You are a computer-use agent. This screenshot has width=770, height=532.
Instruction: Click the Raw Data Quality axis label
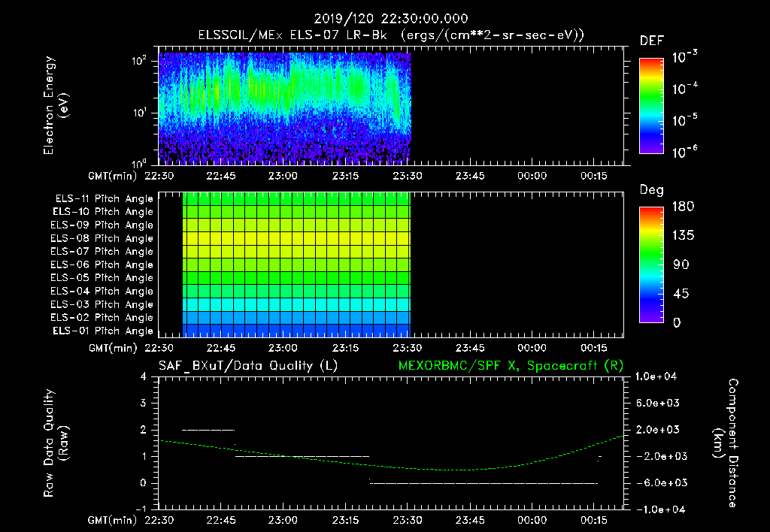tap(56, 443)
